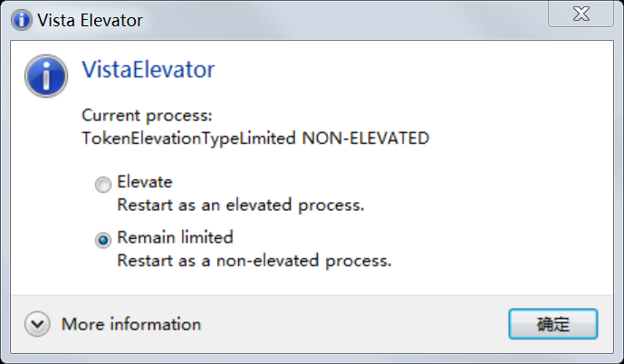
Task: Click the "More information" label
Action: click(x=130, y=324)
